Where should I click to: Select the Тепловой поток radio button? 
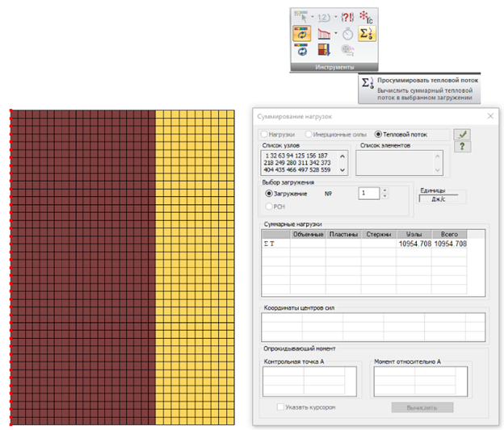[x=379, y=134]
